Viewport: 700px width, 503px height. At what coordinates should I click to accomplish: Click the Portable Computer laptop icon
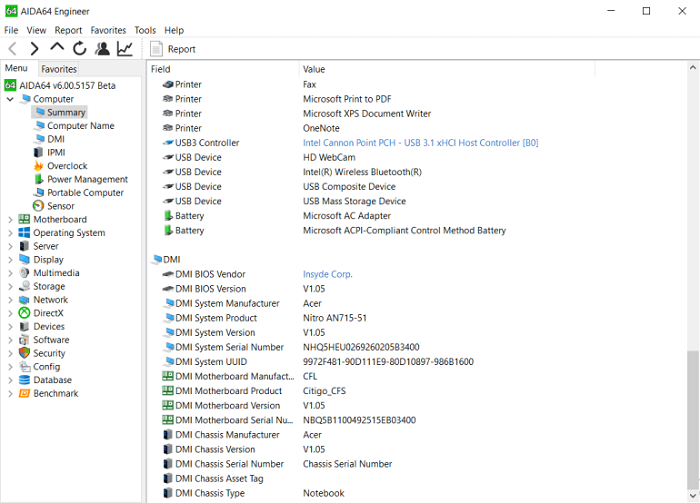39,193
